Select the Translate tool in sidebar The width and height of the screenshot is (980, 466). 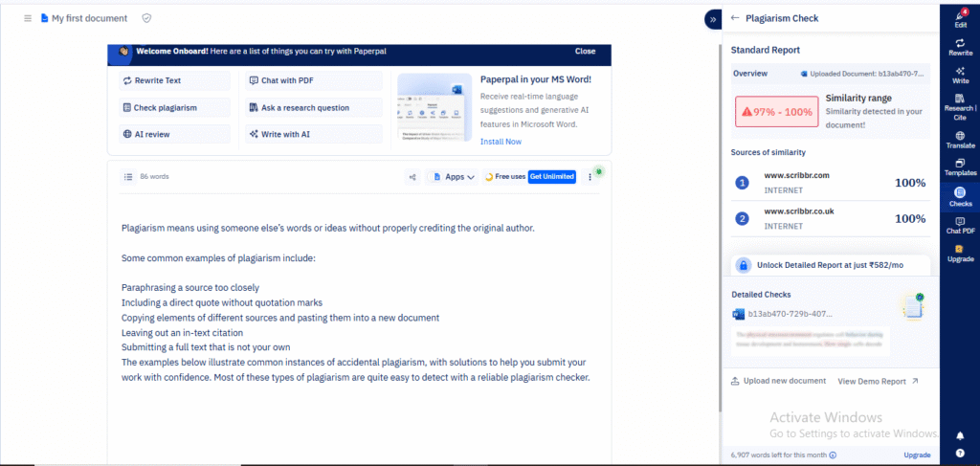tap(960, 140)
